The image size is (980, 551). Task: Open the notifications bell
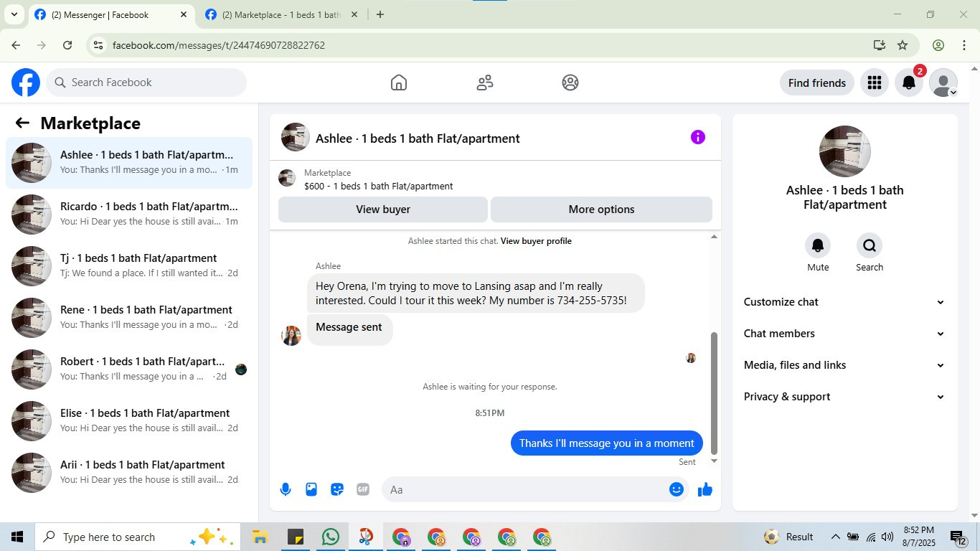click(909, 83)
